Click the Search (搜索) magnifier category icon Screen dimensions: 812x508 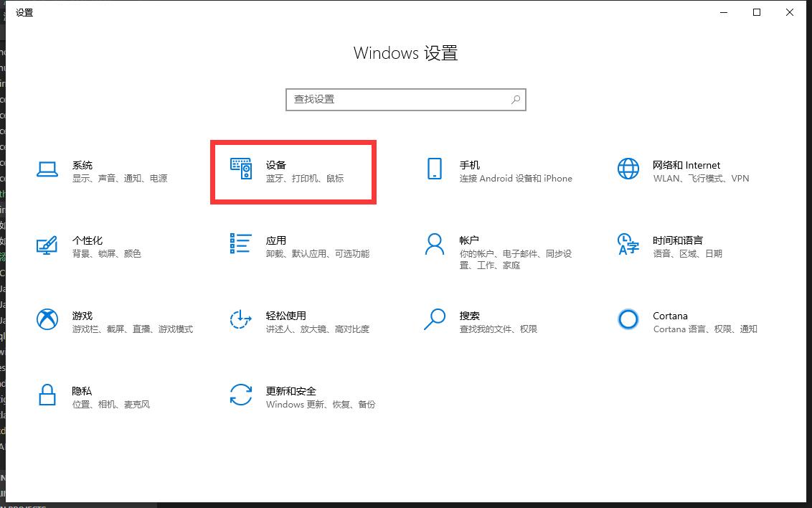coord(434,320)
